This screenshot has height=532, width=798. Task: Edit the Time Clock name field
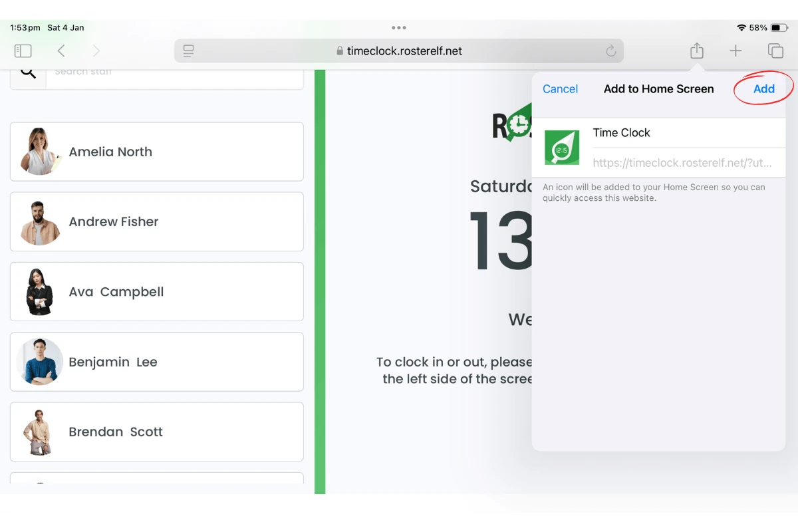click(689, 133)
